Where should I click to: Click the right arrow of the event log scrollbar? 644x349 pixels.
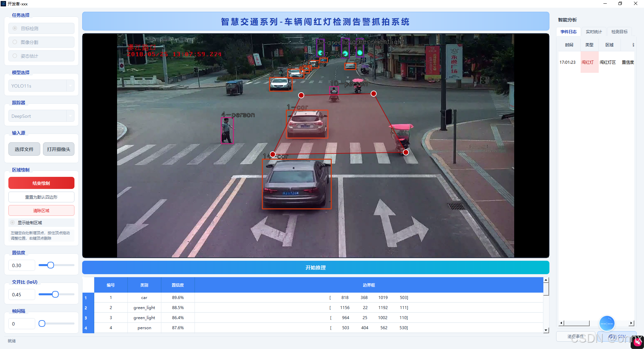click(631, 323)
